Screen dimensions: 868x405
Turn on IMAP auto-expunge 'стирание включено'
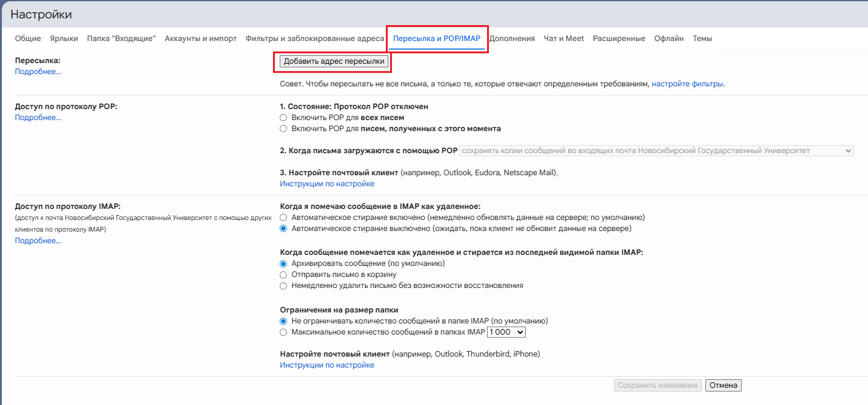[x=283, y=218]
